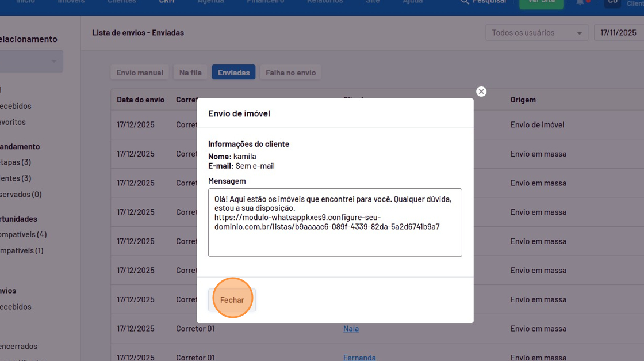The image size is (644, 361).
Task: Switch to the Envio manual tab
Action: point(140,73)
